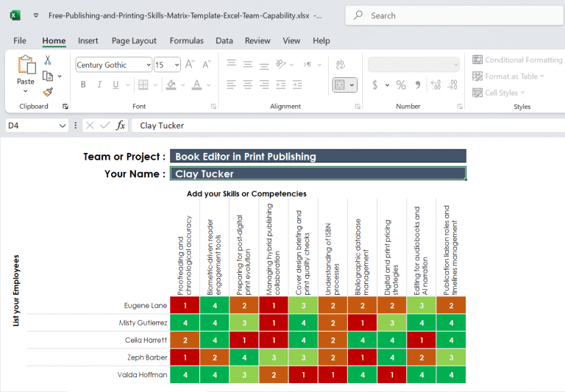
Task: Select the Book Editor in Print Publishing cell
Action: (318, 157)
